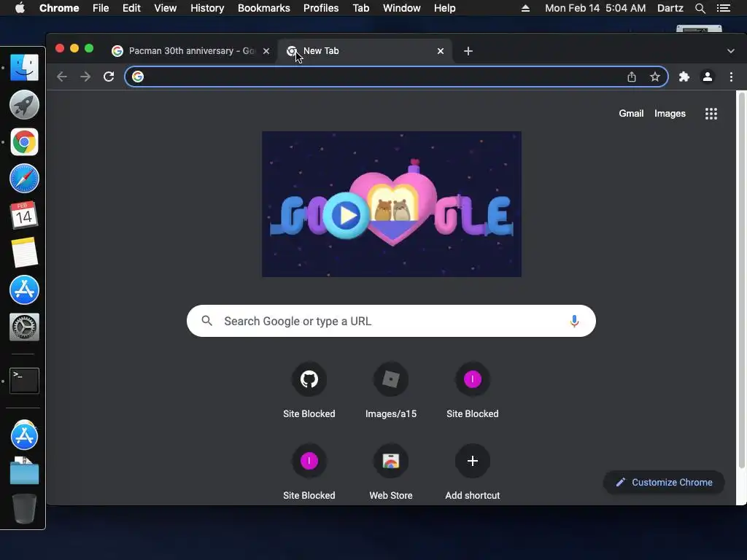Expand the tab search chevron

point(731,51)
